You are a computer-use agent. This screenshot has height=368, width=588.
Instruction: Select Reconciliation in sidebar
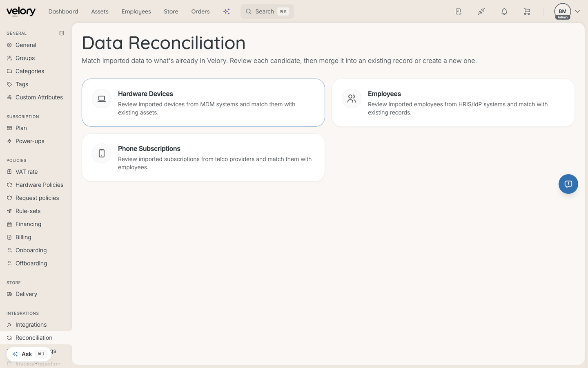(36, 338)
